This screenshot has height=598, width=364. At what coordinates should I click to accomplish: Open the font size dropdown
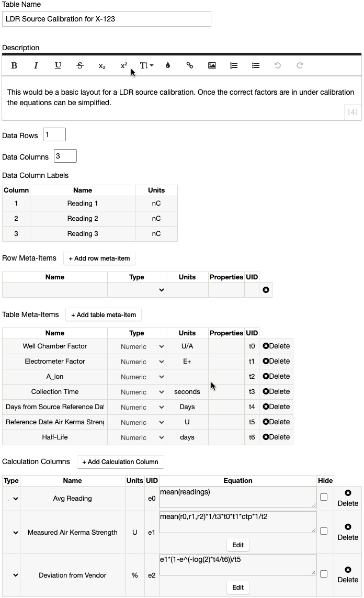[146, 65]
